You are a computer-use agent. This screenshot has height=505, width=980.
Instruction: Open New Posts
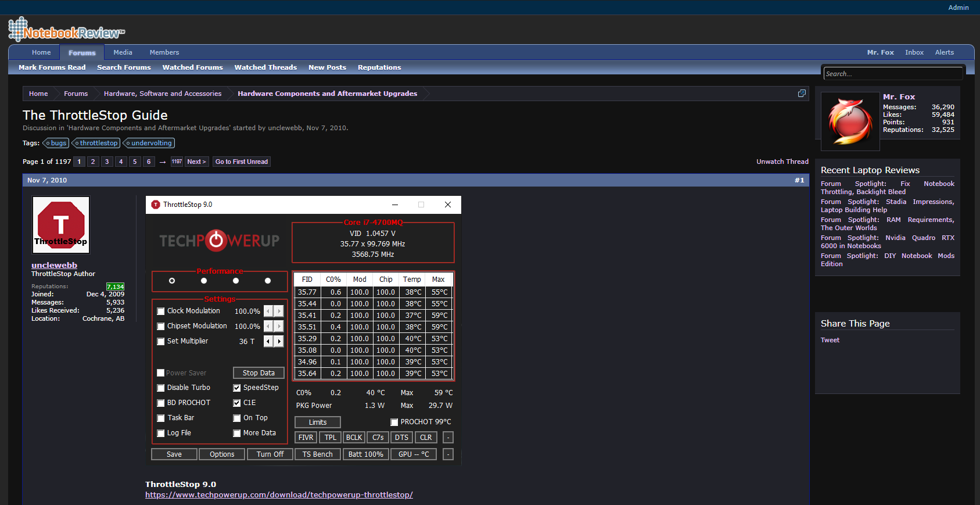(x=327, y=67)
